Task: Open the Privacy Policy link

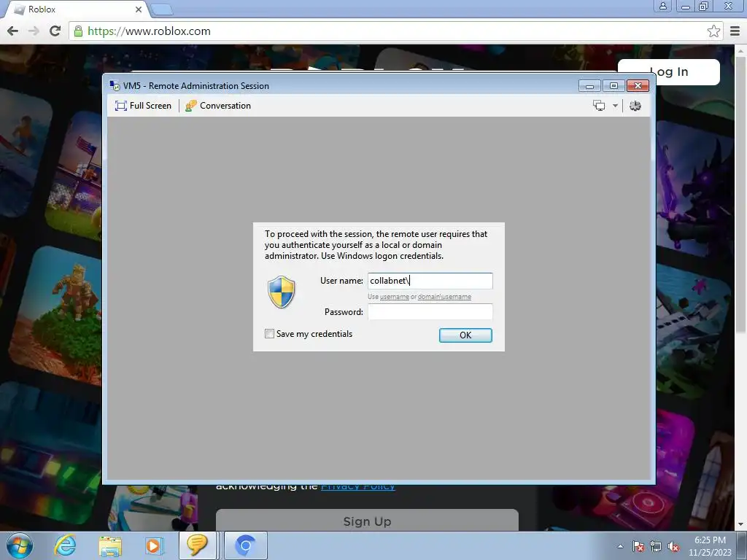Action: [358, 487]
